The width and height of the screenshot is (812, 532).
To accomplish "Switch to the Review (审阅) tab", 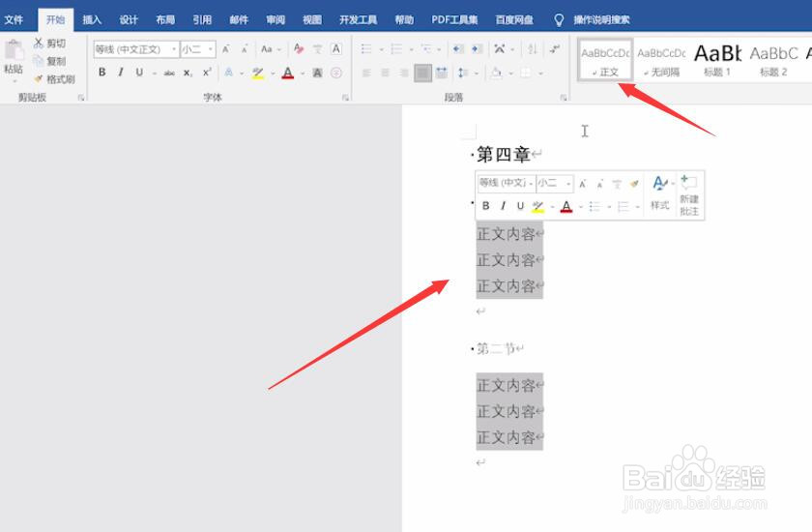I will point(275,20).
